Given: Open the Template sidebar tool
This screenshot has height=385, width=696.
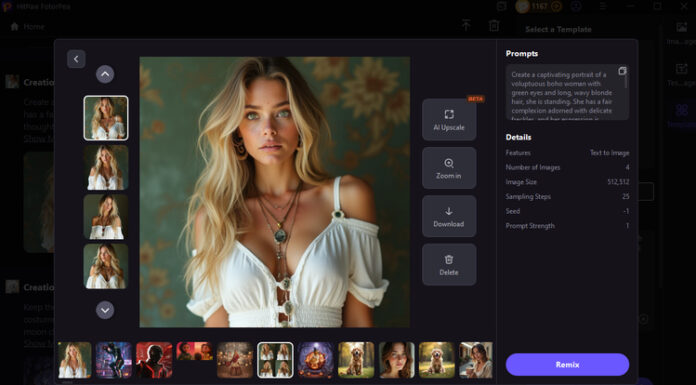Looking at the screenshot, I should pyautogui.click(x=681, y=115).
